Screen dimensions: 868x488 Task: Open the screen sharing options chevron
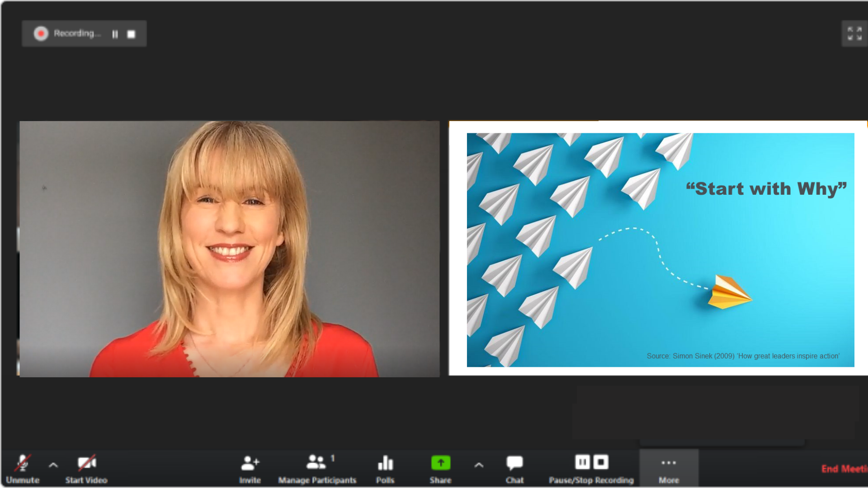click(x=478, y=466)
